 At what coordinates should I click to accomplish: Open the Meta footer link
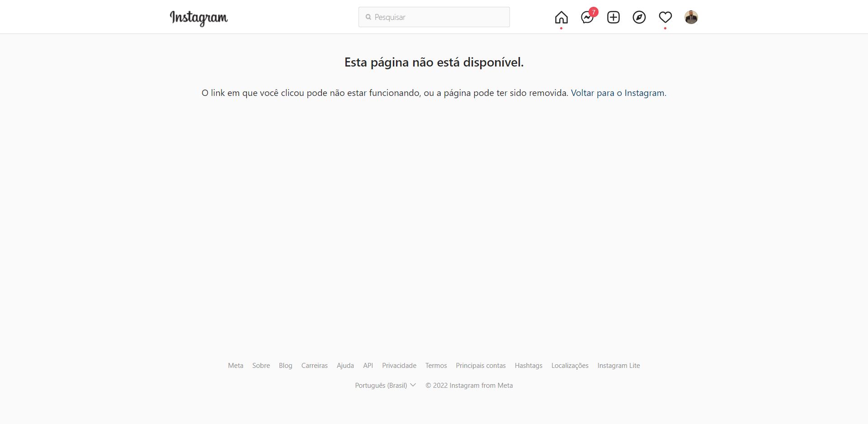[236, 366]
